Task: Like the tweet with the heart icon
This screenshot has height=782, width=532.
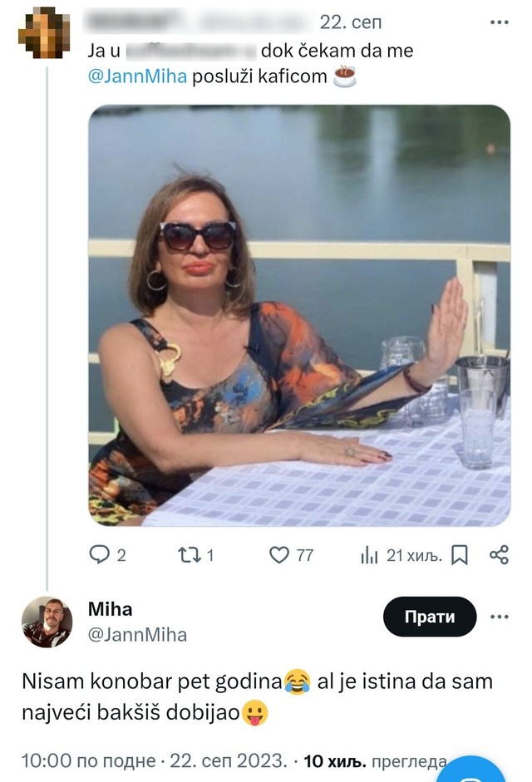Action: coord(279,555)
